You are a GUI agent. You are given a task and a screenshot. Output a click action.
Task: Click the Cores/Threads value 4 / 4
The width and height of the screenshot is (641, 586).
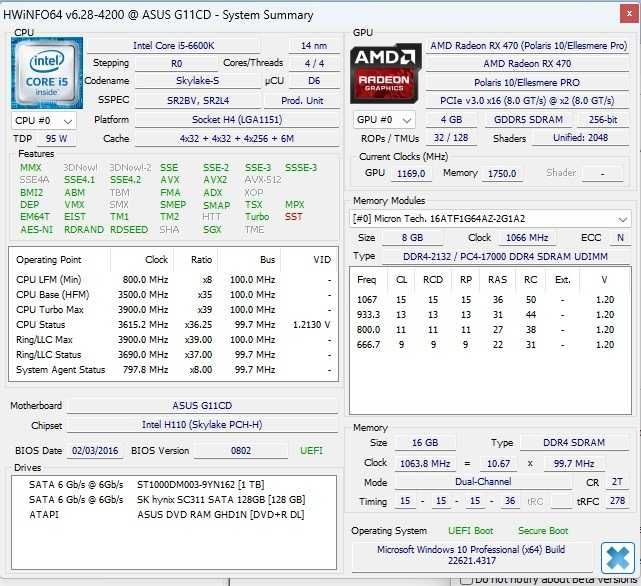click(314, 63)
